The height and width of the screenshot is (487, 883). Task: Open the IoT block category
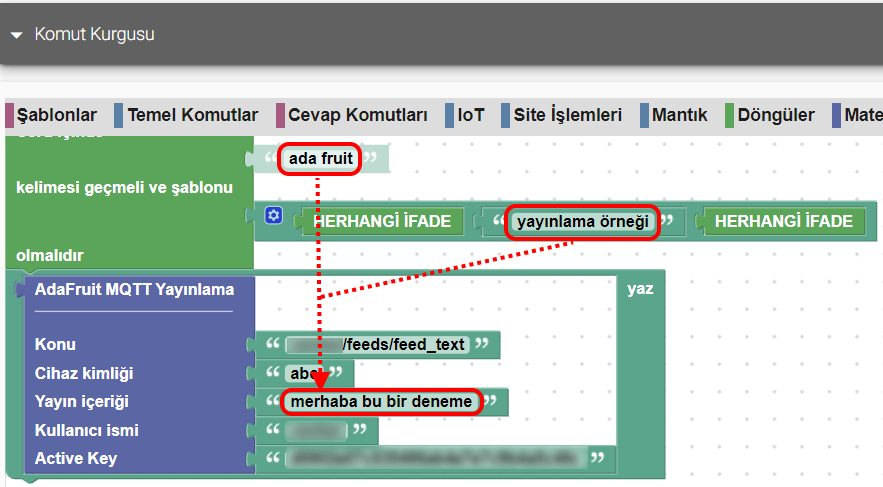pyautogui.click(x=470, y=115)
